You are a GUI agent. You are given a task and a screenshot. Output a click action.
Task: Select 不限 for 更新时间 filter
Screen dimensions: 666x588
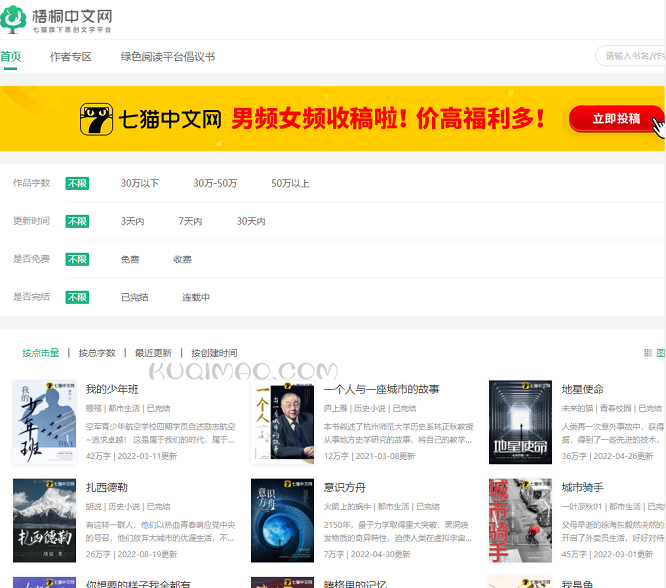pos(77,221)
